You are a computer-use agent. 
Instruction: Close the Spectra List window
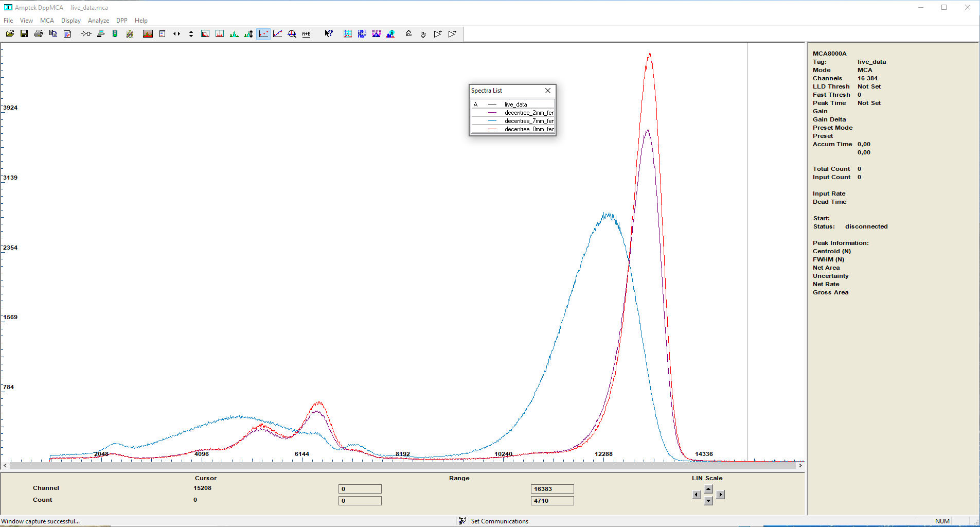tap(548, 91)
